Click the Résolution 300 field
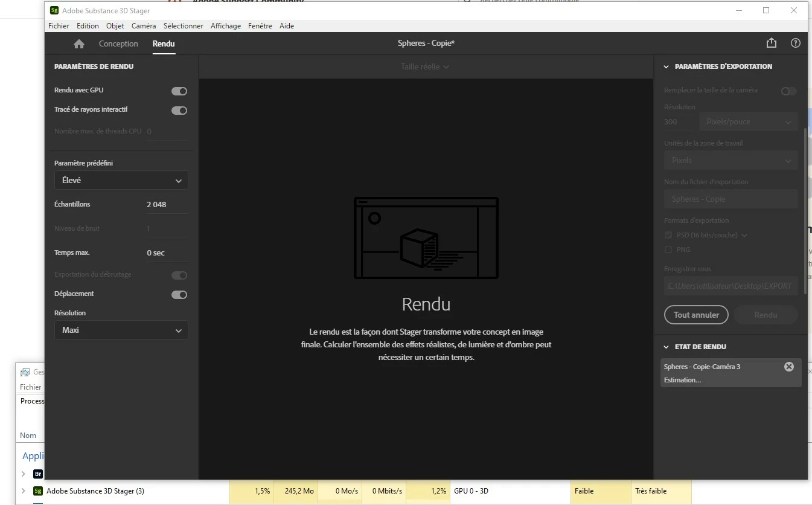The height and width of the screenshot is (505, 812). [679, 121]
